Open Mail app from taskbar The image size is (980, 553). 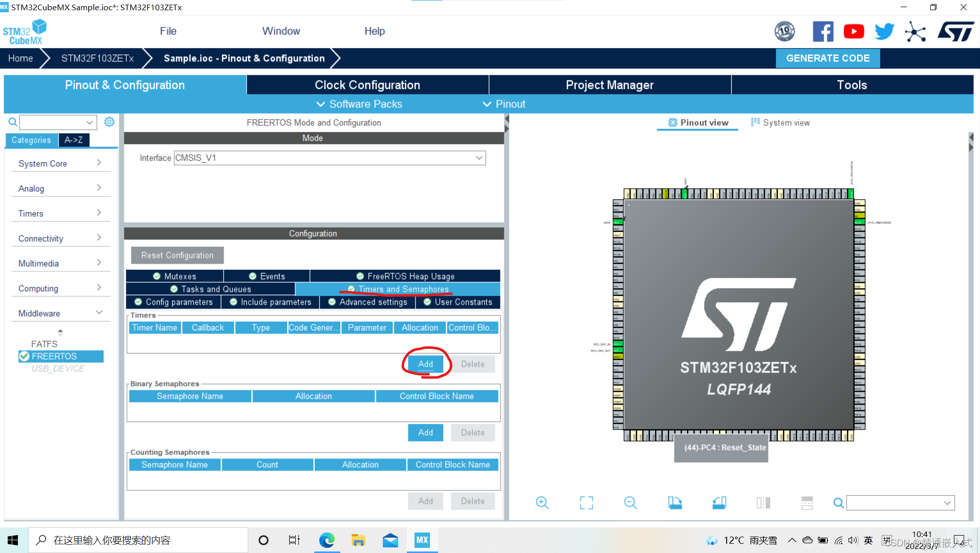(x=390, y=540)
